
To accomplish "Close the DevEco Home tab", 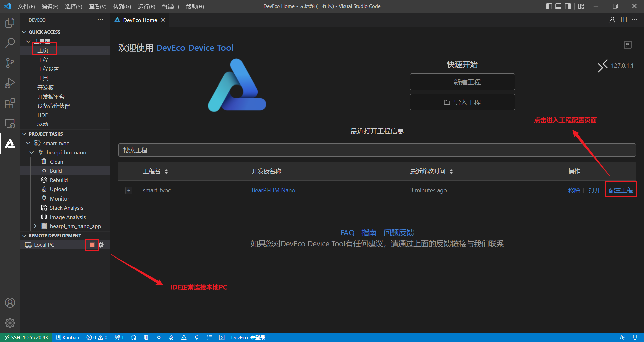I will [x=163, y=20].
